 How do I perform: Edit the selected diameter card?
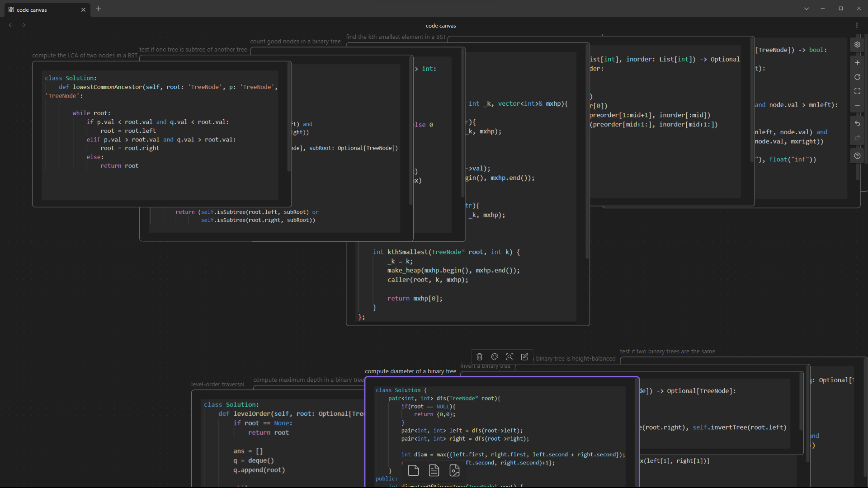pos(524,357)
